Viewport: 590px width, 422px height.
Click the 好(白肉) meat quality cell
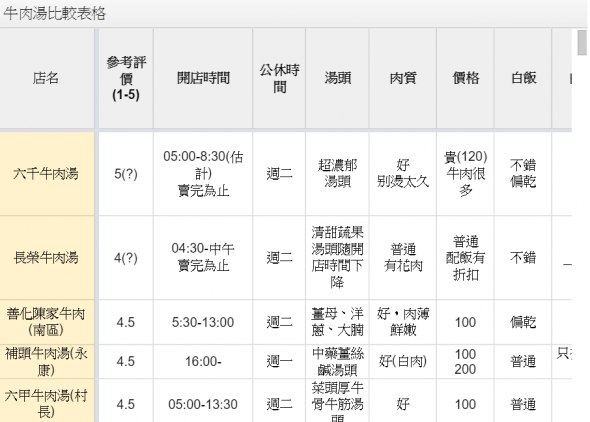tap(403, 361)
